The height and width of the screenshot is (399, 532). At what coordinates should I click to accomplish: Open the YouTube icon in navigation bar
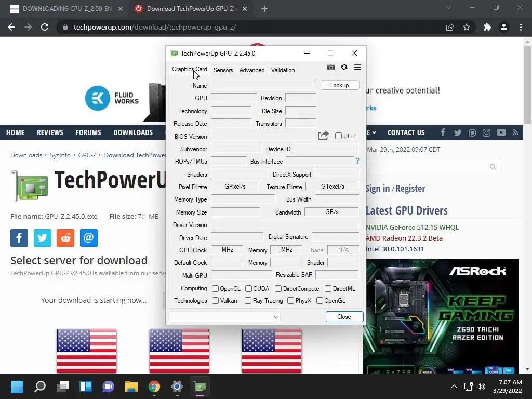tap(501, 132)
